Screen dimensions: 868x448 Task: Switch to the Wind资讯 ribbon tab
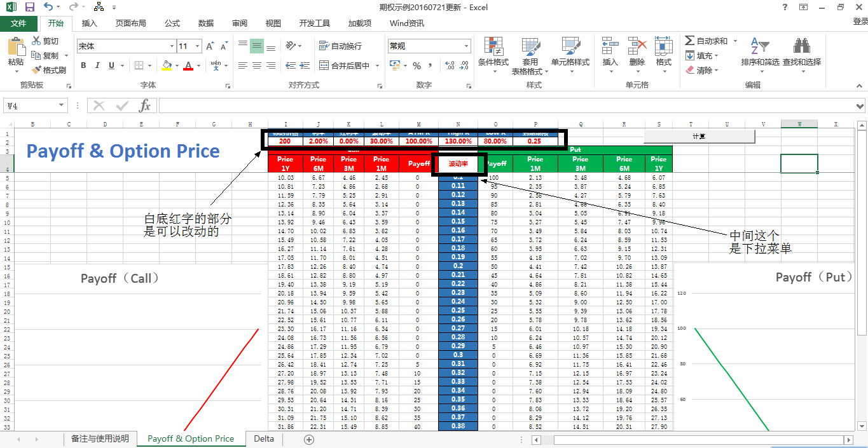tap(407, 24)
